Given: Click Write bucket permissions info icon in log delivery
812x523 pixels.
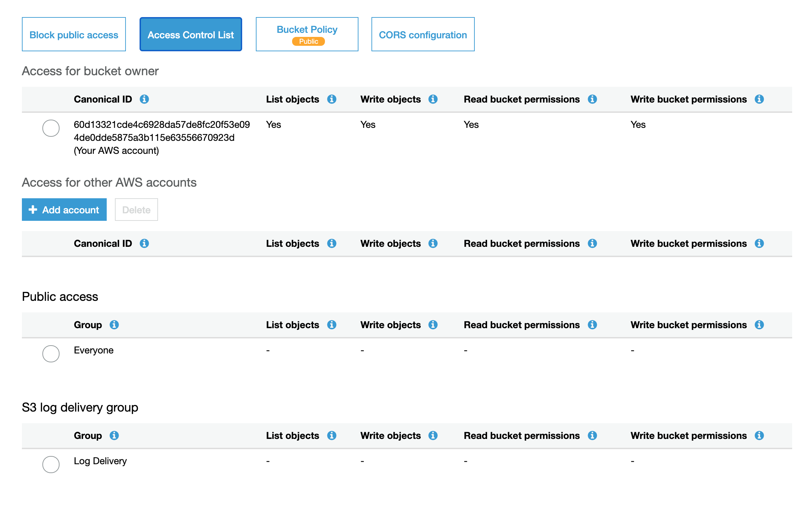Looking at the screenshot, I should (x=759, y=435).
